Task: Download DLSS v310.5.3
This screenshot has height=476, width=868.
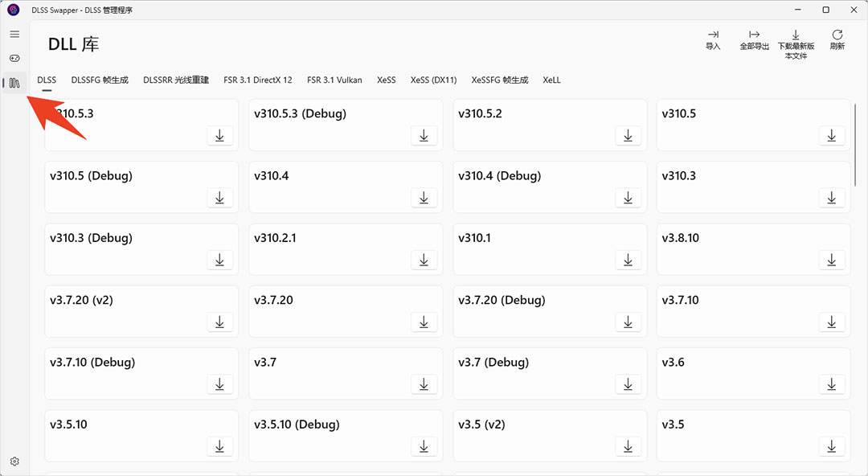Action: [x=219, y=136]
